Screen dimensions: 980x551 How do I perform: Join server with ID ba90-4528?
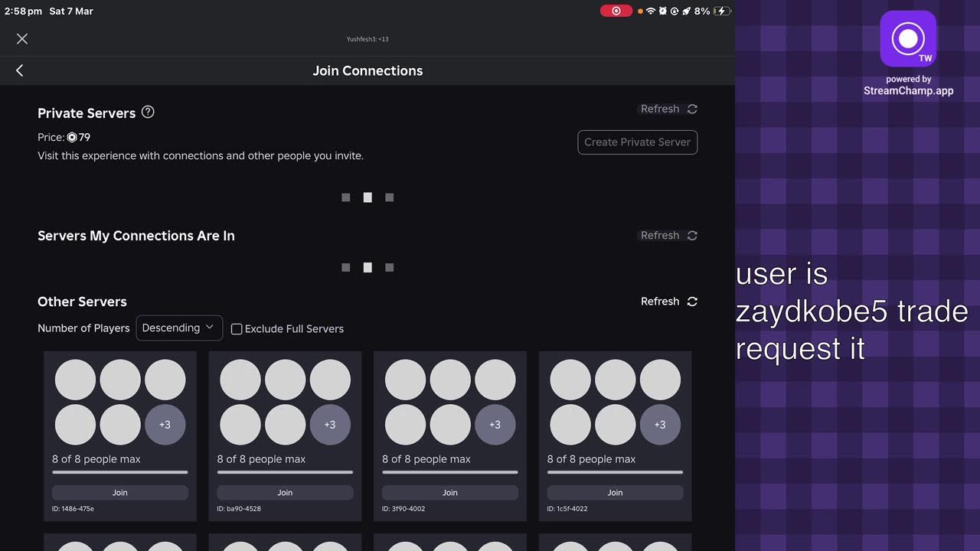point(285,493)
